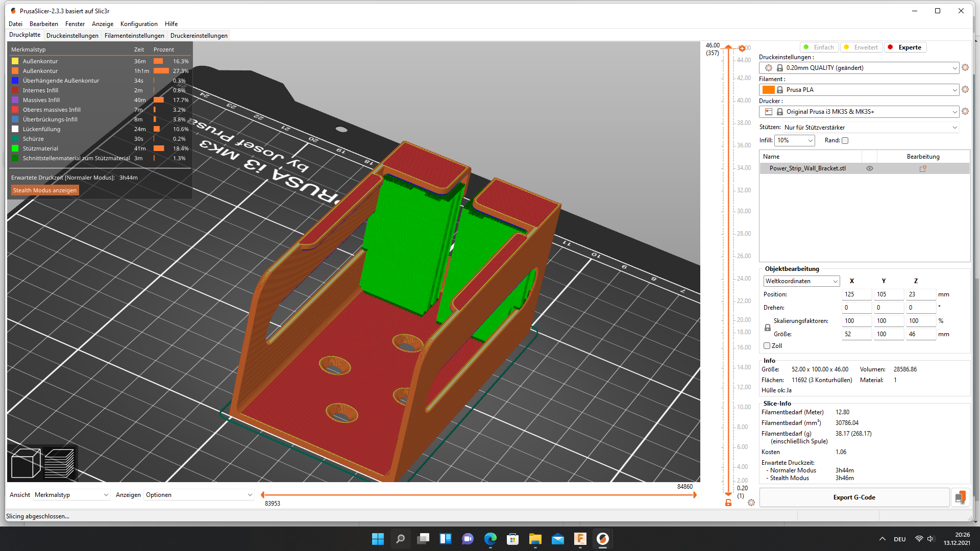Click the lock icon in Prusa PLA preset
The image size is (980, 551).
[x=780, y=90]
